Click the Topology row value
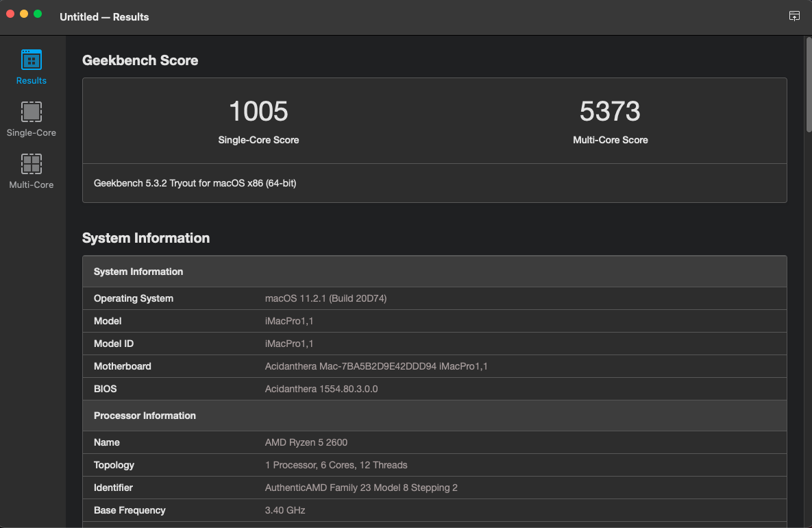The height and width of the screenshot is (528, 812). 336,465
